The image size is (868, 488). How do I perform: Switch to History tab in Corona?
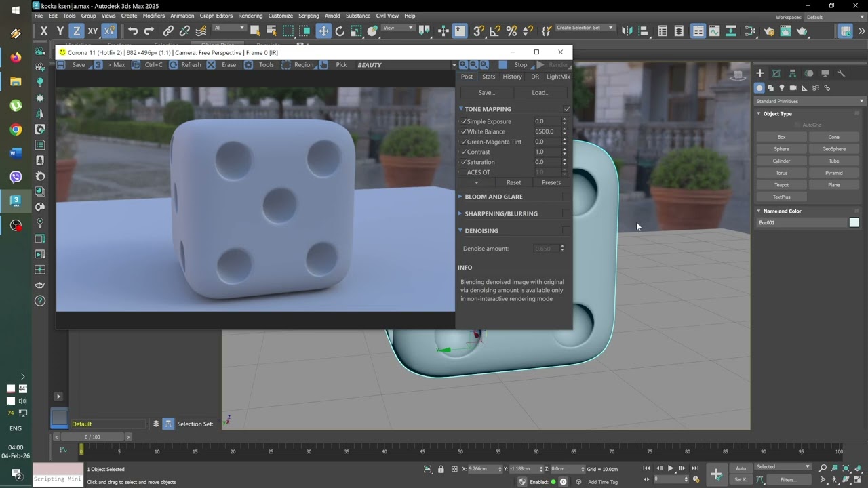[x=512, y=77]
